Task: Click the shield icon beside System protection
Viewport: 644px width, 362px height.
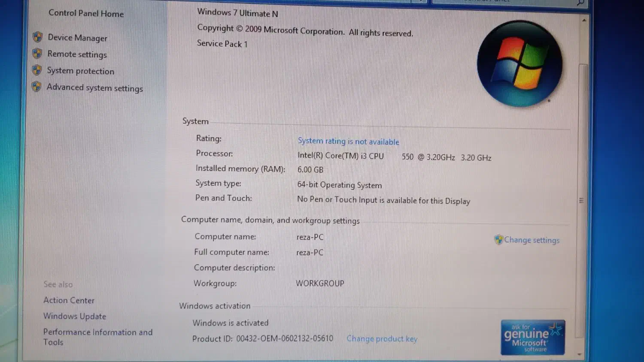Action: click(x=37, y=69)
